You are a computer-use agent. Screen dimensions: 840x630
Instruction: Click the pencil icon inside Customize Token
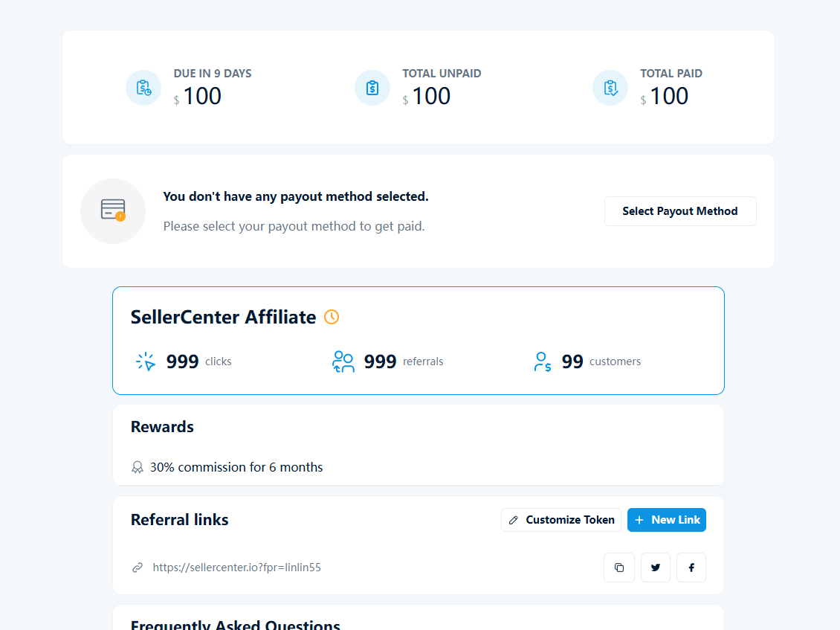pos(514,519)
